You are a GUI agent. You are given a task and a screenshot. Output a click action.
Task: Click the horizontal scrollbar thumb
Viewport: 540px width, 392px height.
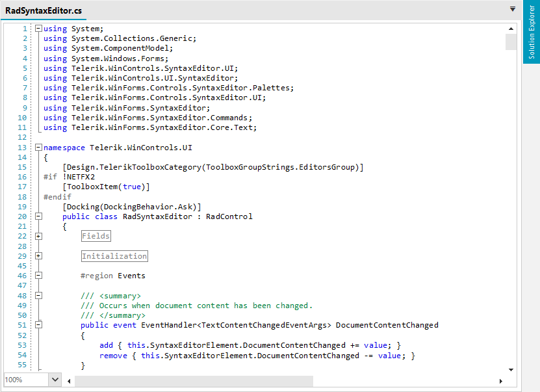194,381
